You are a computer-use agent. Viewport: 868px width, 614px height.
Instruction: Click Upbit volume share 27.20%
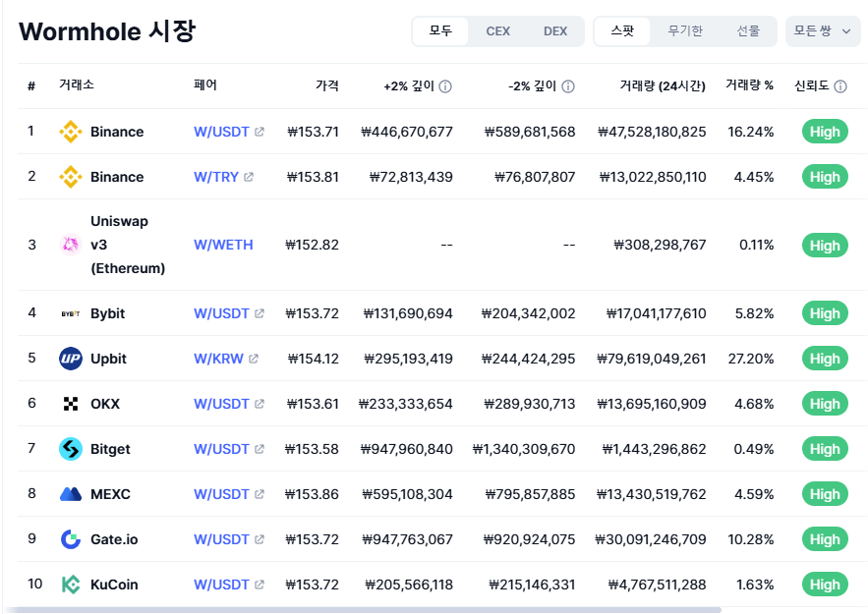click(x=751, y=359)
